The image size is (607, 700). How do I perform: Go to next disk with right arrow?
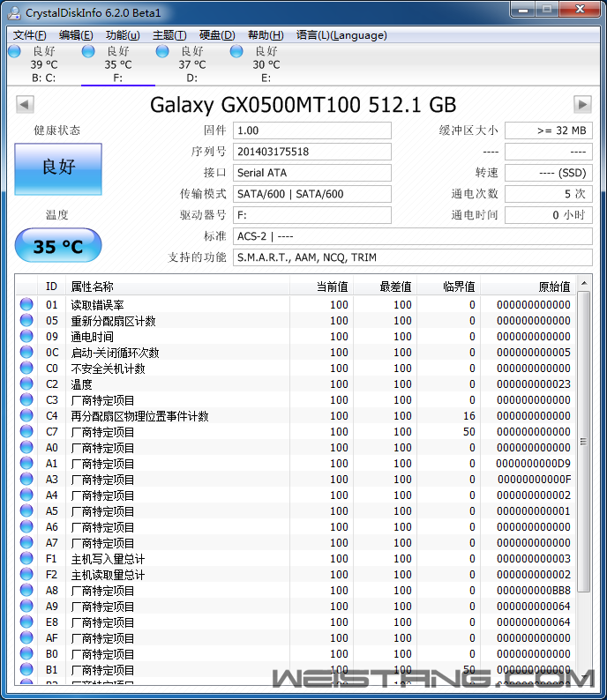(x=582, y=105)
